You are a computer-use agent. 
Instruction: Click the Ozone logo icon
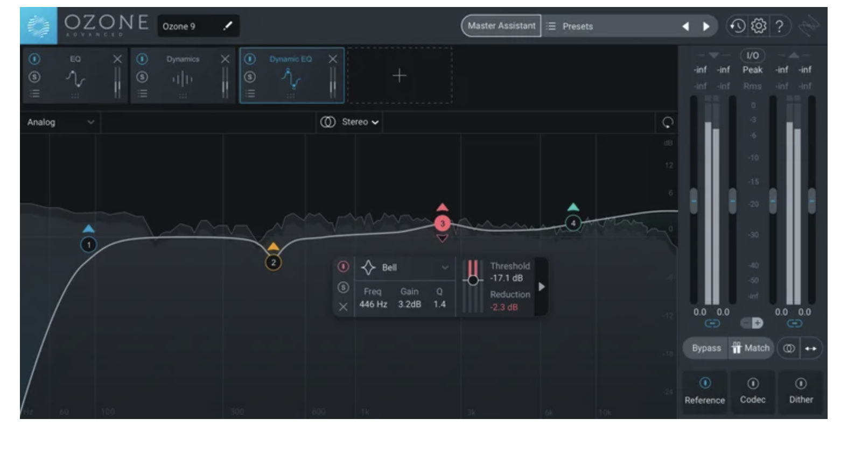[38, 26]
